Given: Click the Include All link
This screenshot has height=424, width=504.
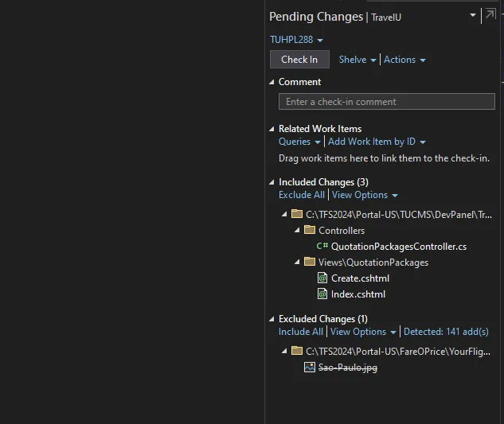Looking at the screenshot, I should [x=300, y=332].
